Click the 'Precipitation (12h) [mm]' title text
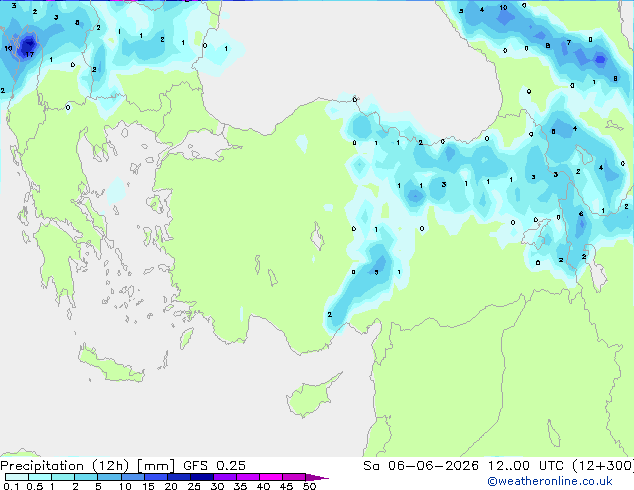The height and width of the screenshot is (490, 634). pos(87,466)
